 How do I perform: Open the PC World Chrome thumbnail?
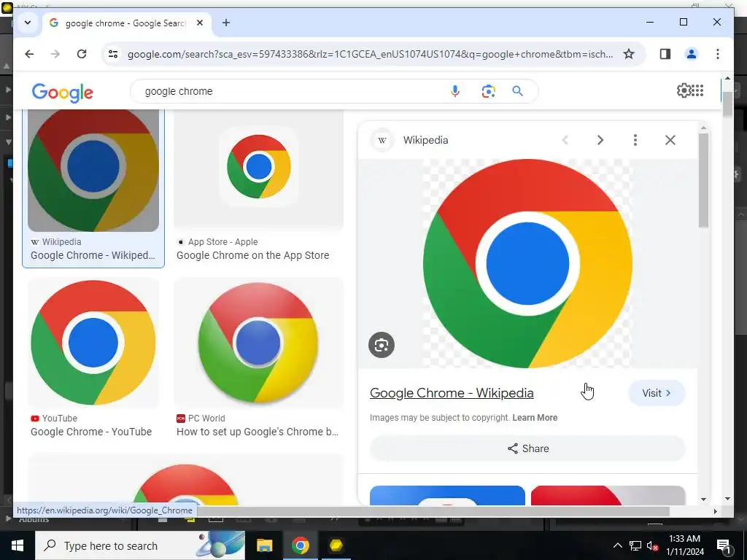click(x=258, y=343)
